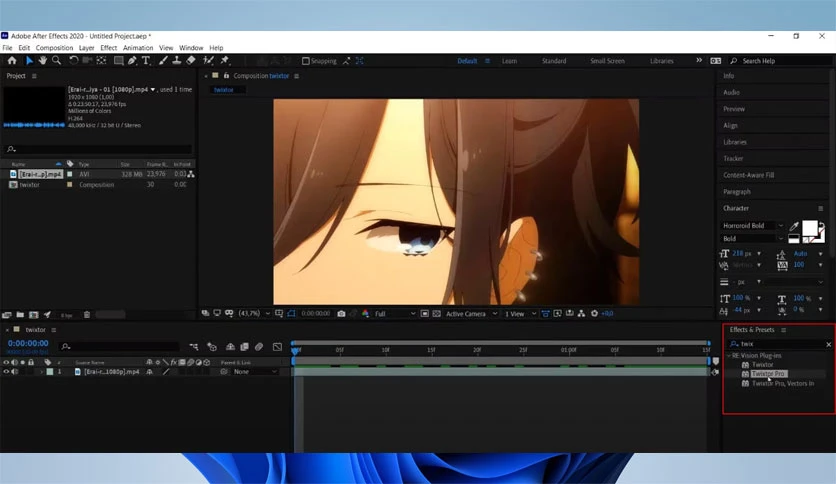
Task: Enable motion blur switch in timeline
Action: tap(259, 347)
